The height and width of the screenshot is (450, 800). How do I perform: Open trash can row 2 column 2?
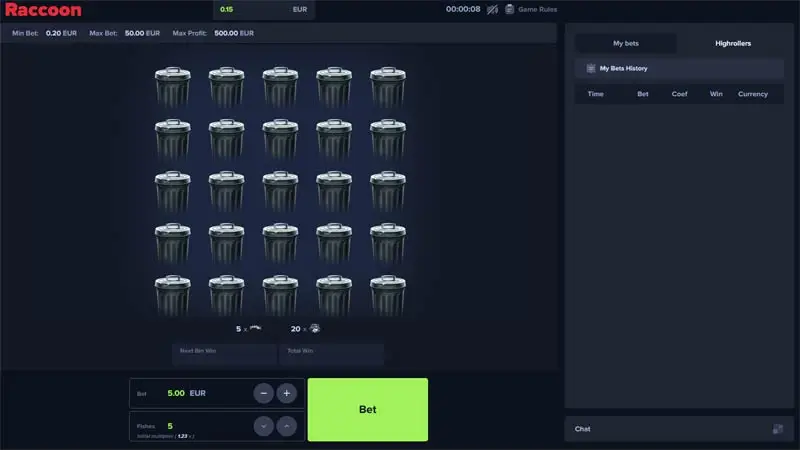click(x=227, y=139)
